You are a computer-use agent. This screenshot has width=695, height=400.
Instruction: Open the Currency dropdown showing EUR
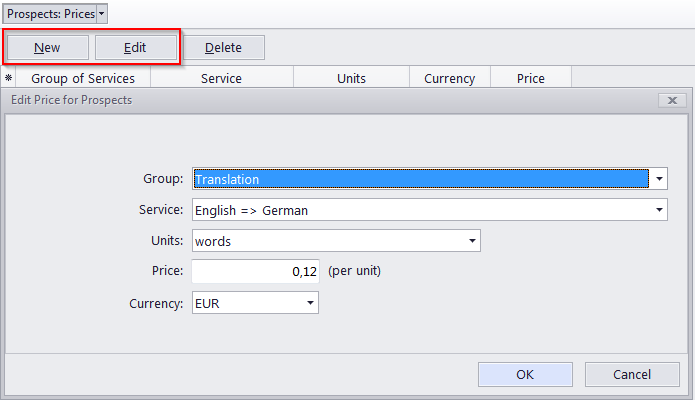coord(310,302)
